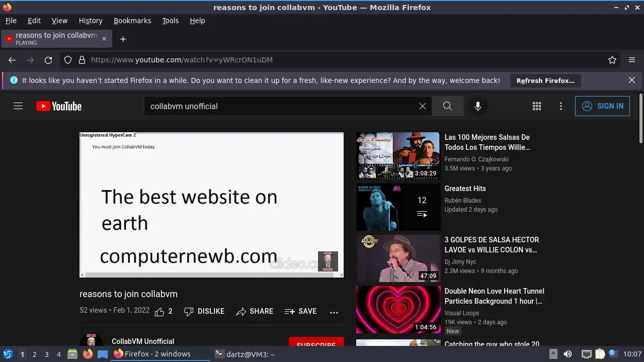
Task: Click '3 GOLPES DE SALSA HECTOR LAVOE' title
Action: click(492, 245)
